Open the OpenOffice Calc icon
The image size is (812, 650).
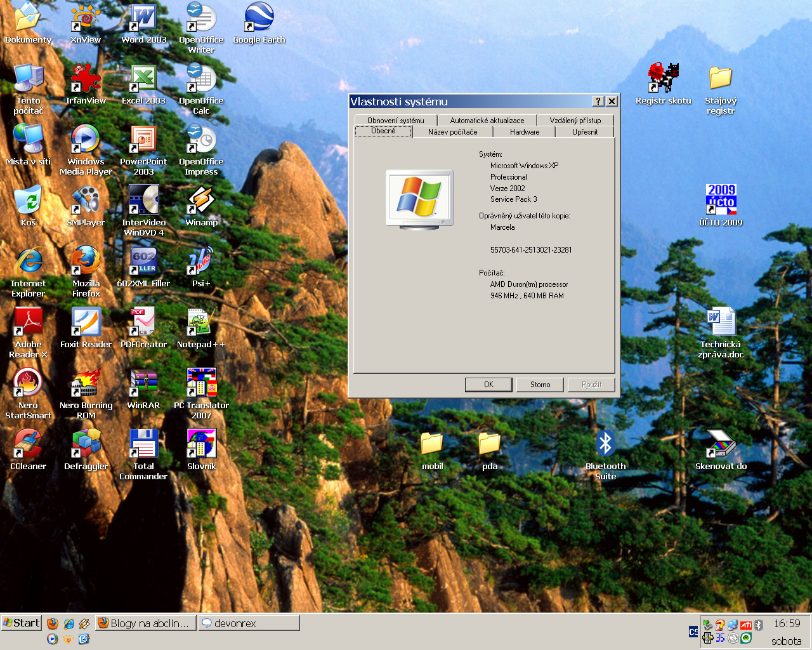tap(201, 89)
